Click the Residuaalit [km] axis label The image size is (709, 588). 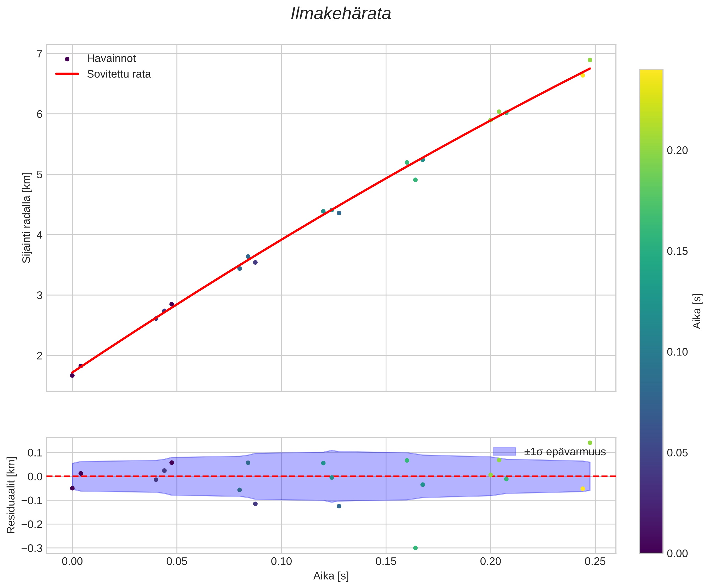(x=11, y=495)
